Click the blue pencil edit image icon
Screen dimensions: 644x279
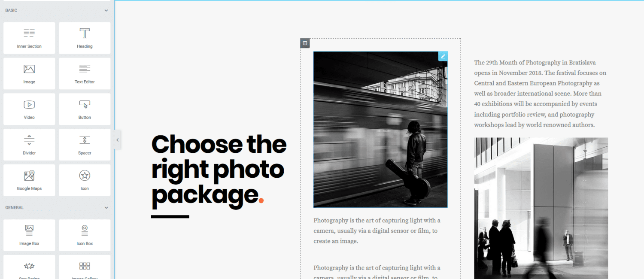pos(443,56)
